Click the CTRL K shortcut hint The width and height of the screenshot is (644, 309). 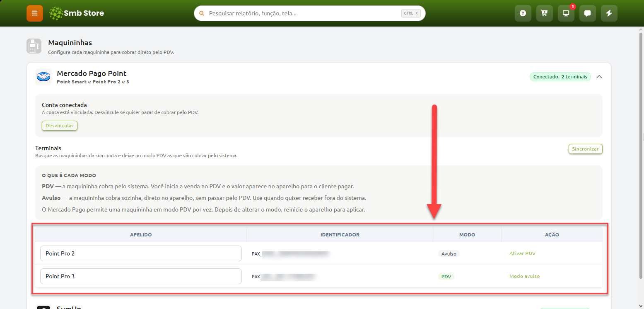pyautogui.click(x=411, y=13)
